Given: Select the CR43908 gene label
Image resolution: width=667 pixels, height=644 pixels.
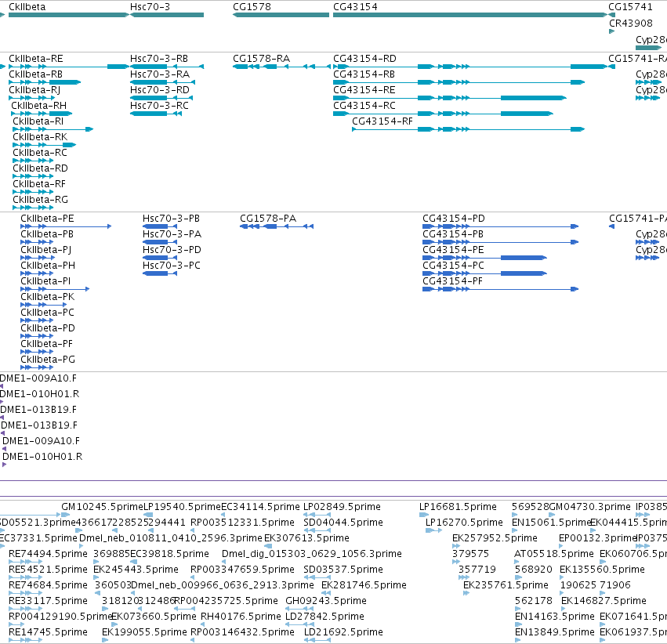Looking at the screenshot, I should pos(630,24).
